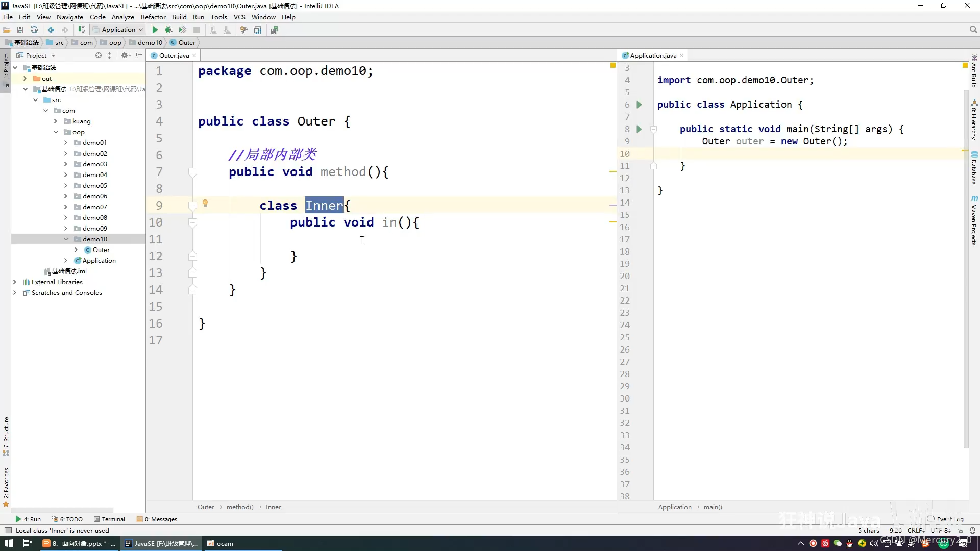Switch to the Application.java tab
The height and width of the screenshot is (551, 980).
[653, 55]
